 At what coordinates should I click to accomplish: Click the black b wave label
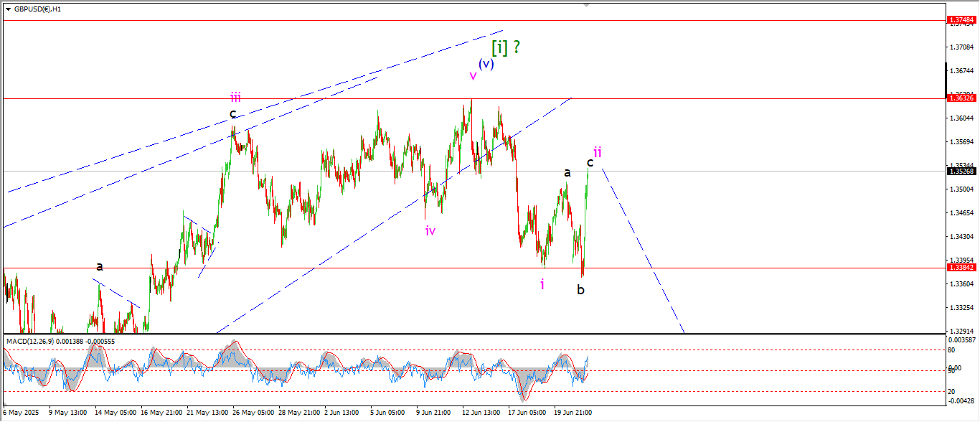(580, 290)
